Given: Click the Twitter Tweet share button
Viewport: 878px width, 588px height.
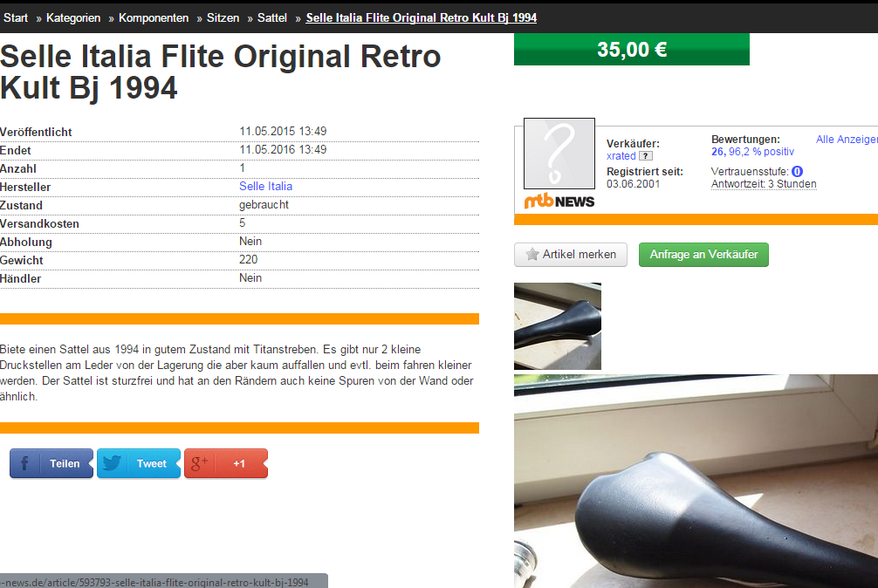Looking at the screenshot, I should [x=139, y=463].
